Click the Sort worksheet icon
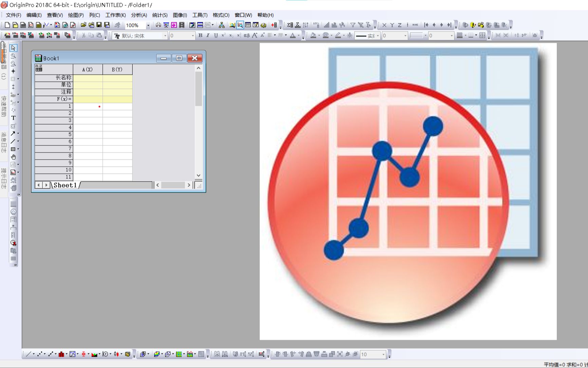The height and width of the screenshot is (368, 588). click(x=306, y=25)
